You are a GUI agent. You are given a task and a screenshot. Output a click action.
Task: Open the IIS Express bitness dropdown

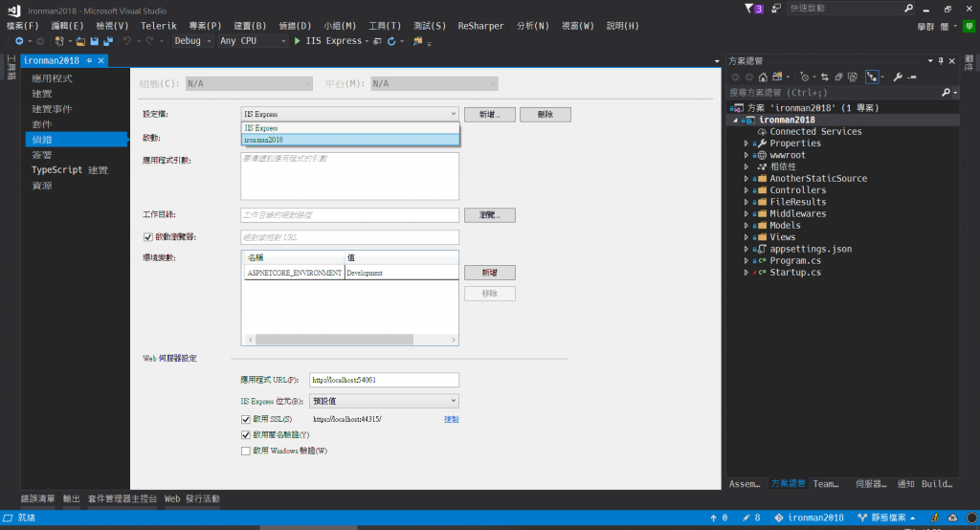pos(384,401)
